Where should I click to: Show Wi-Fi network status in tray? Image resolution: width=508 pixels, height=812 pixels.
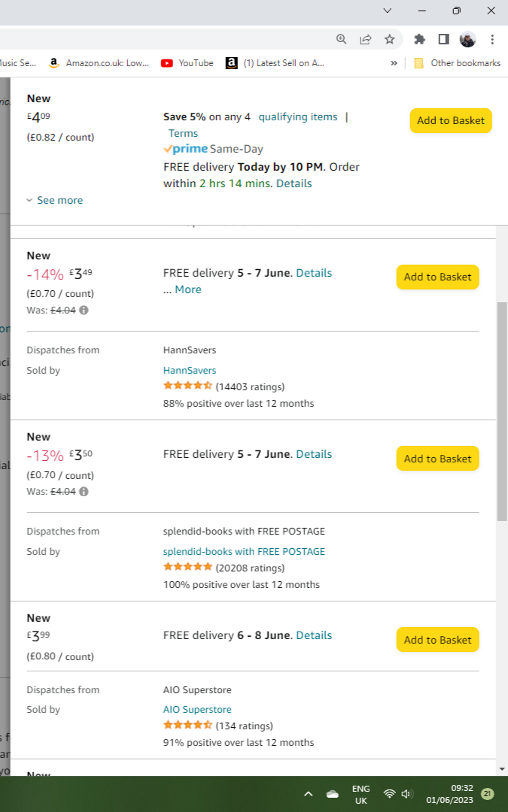[389, 793]
